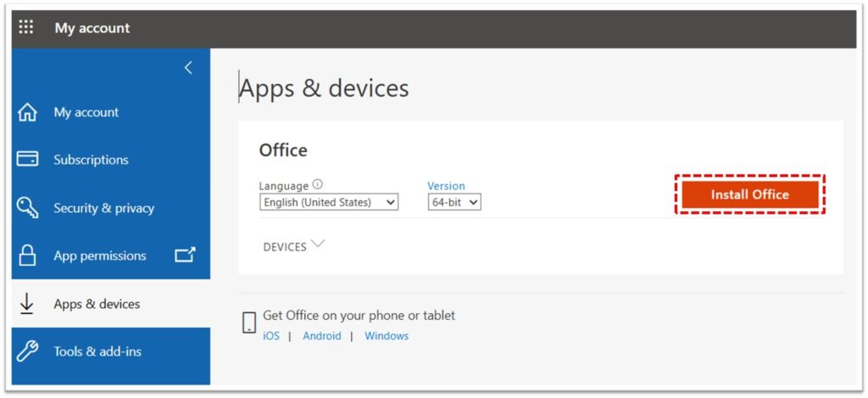Click the phone icon near Get Office
Screen dimensions: 868x398
250,322
